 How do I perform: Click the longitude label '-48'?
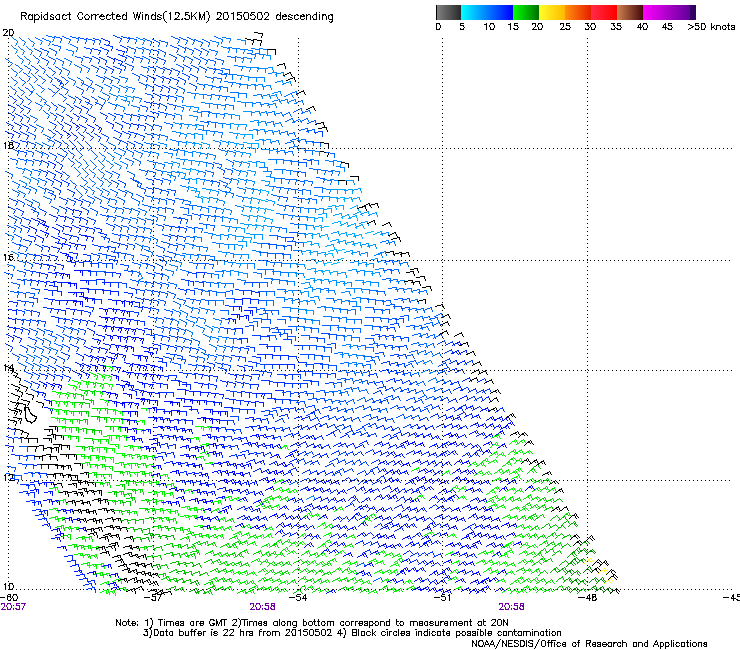point(588,598)
